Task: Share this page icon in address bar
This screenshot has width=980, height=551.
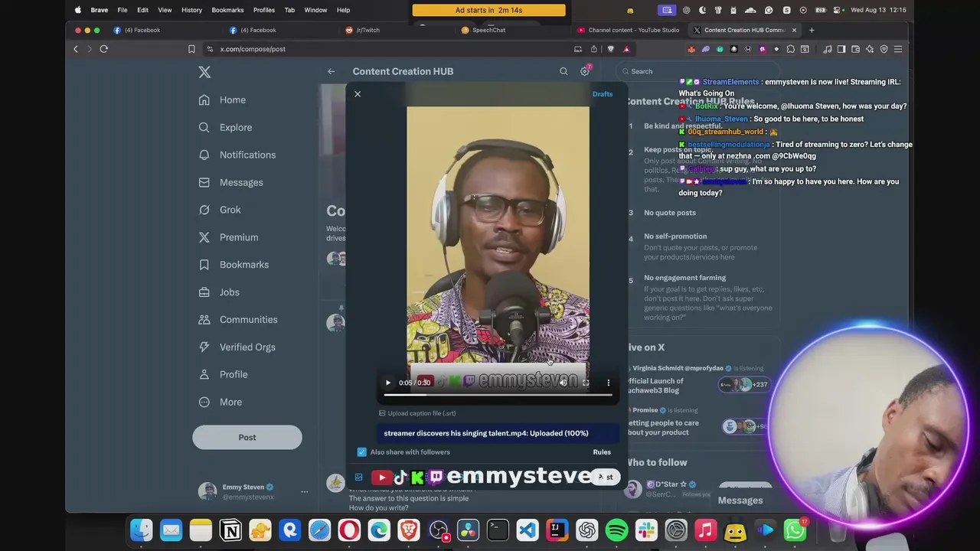Action: click(593, 49)
